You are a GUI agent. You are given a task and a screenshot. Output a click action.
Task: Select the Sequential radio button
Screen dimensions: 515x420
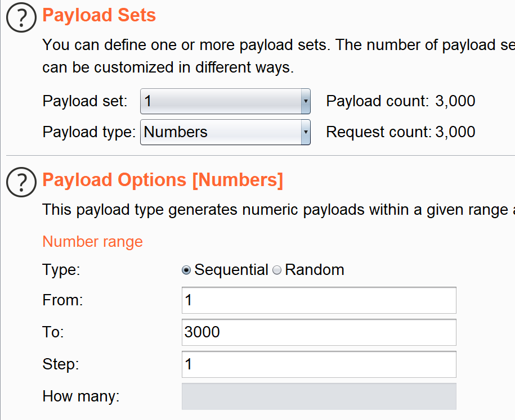click(x=186, y=270)
